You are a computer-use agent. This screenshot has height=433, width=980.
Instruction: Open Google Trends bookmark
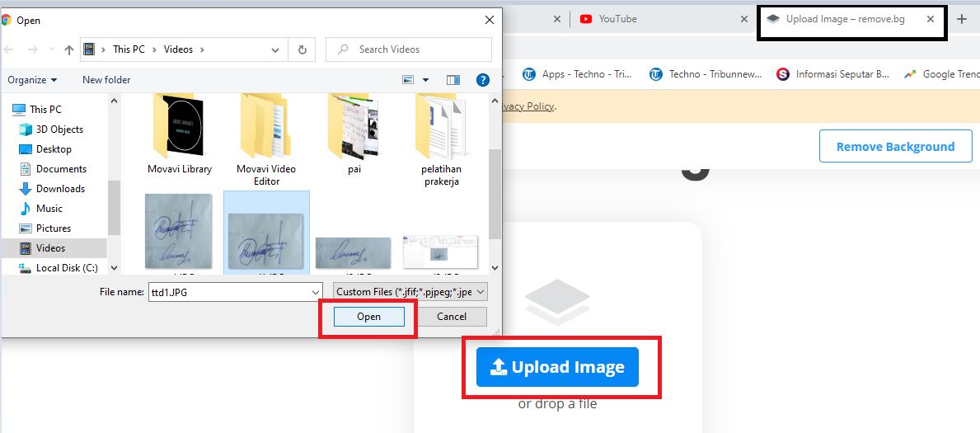[x=941, y=74]
